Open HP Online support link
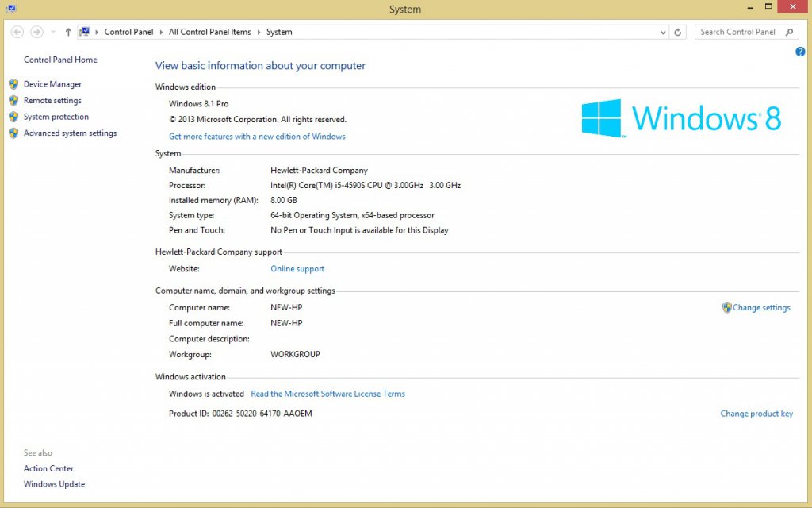Screen dimensions: 812x508 pyautogui.click(x=297, y=269)
